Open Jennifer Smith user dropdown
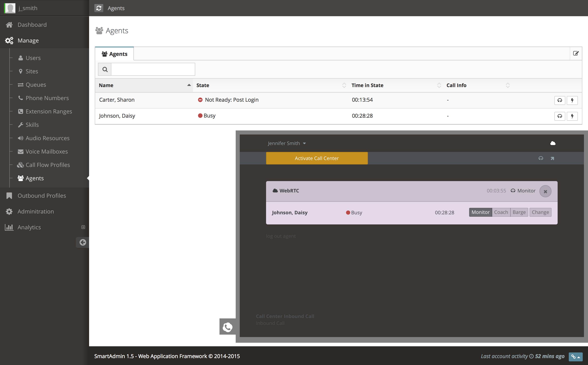 coord(287,143)
